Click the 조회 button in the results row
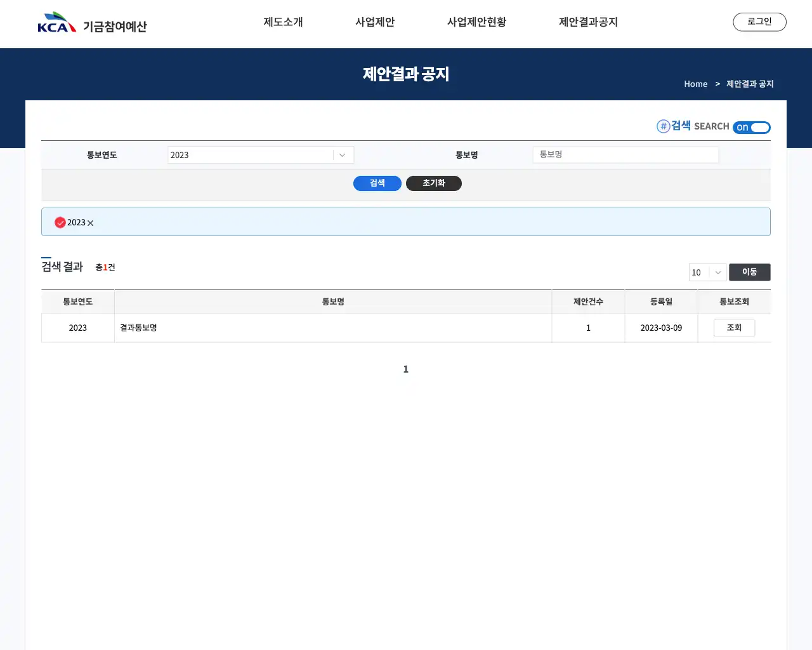The height and width of the screenshot is (650, 812). 734,328
